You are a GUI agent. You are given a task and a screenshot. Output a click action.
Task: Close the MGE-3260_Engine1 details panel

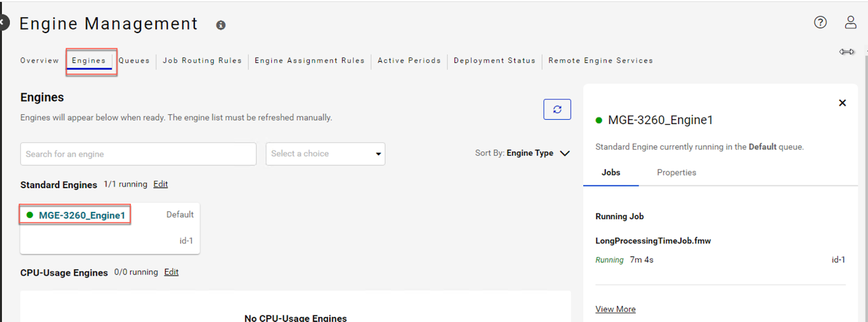pos(842,103)
